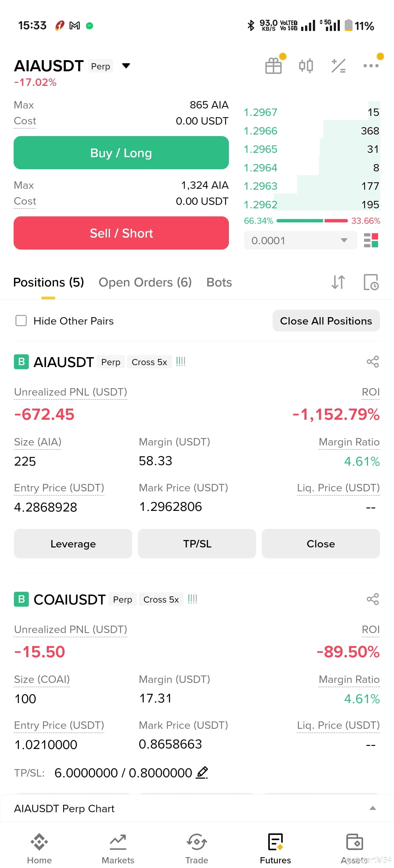Edit COAIUSDT TP/SL with pencil icon
Screen dimensions: 394x868
pyautogui.click(x=202, y=772)
